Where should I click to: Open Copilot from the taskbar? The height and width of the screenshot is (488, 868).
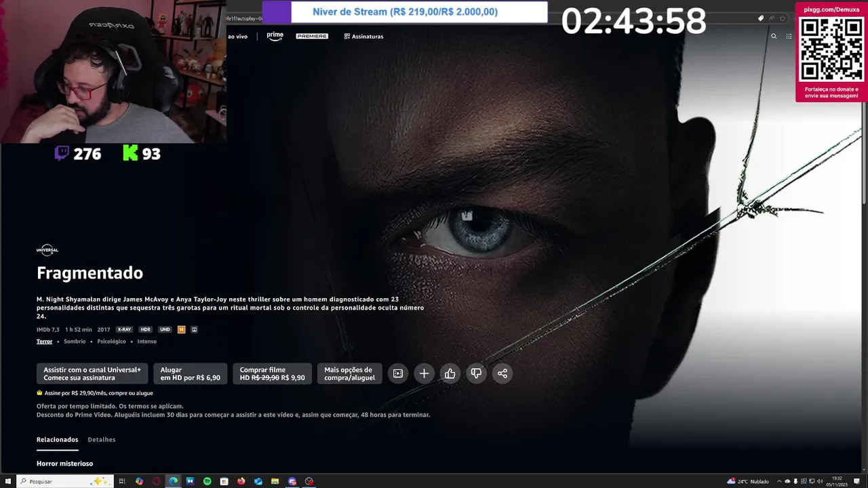pyautogui.click(x=139, y=481)
